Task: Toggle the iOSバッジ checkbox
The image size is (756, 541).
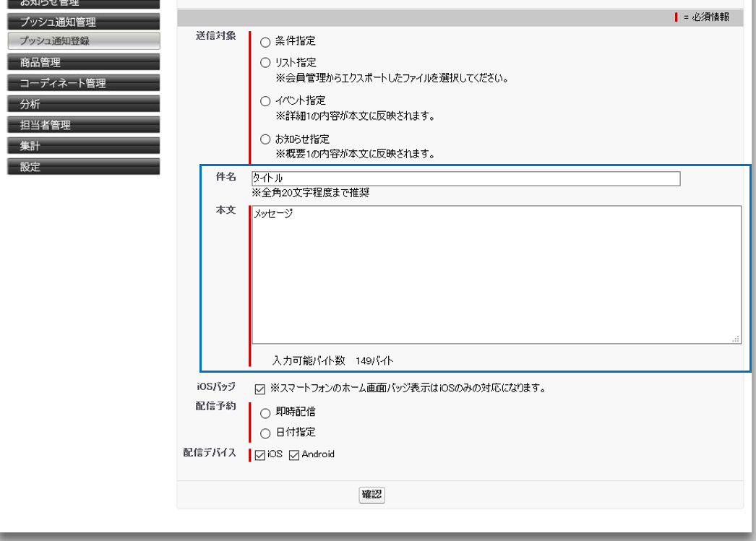Action: coord(260,389)
